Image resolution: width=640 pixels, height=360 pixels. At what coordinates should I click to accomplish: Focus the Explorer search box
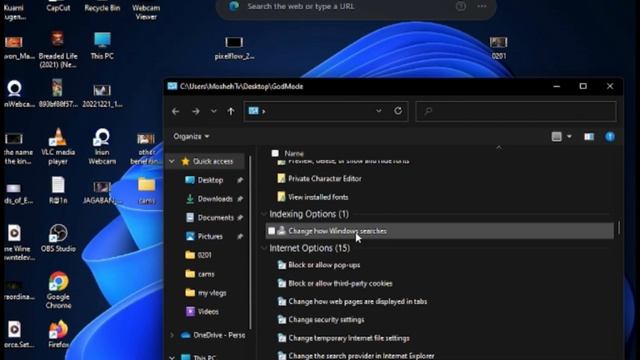(x=516, y=111)
